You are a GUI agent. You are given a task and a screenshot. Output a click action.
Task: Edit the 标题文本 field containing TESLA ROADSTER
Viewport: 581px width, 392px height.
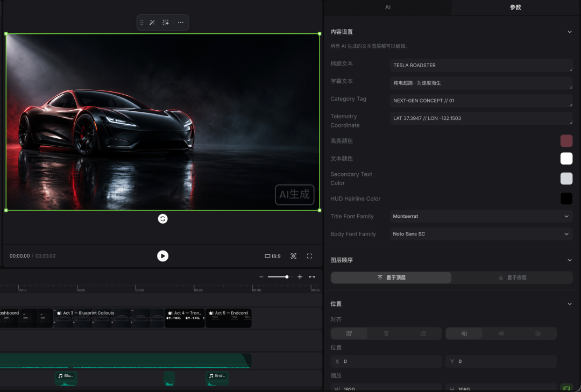click(481, 65)
